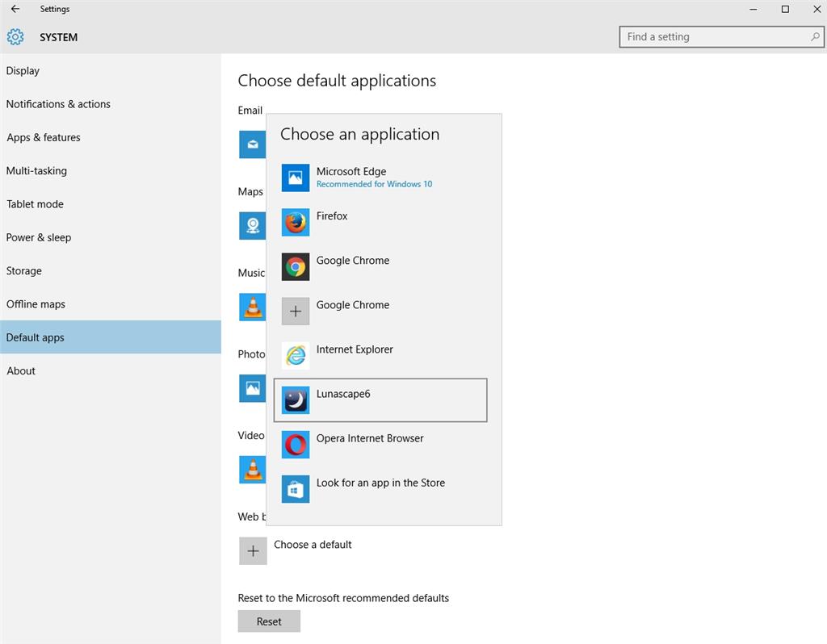This screenshot has width=827, height=644.
Task: Click the plus icon for Choose a default
Action: [253, 550]
